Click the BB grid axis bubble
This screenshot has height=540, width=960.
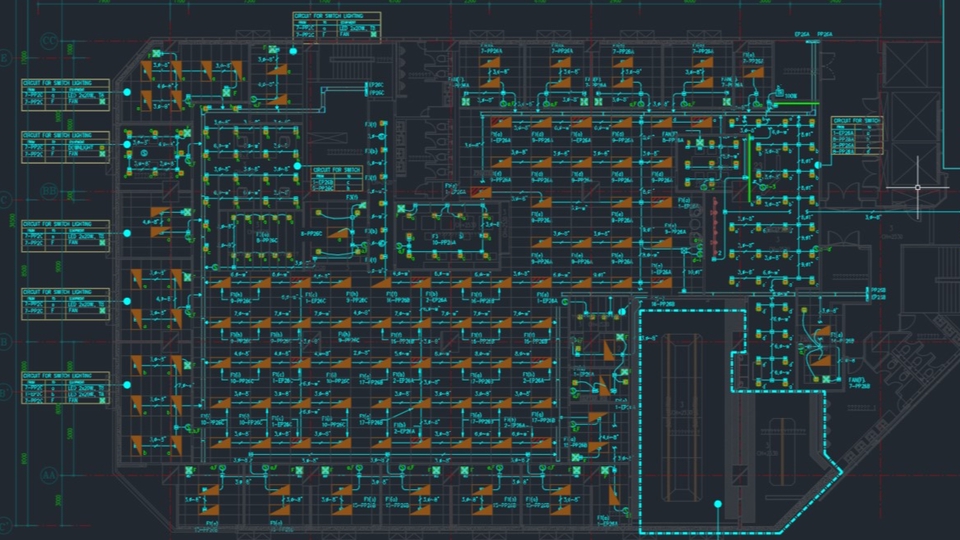point(49,191)
